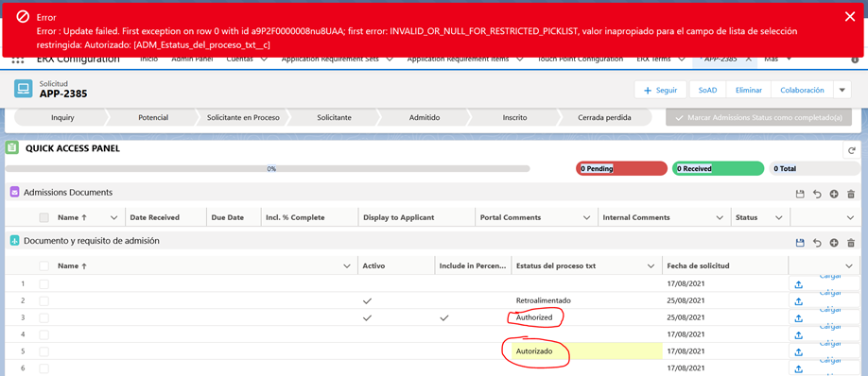
Task: Tick the checkbox for row 2
Action: 44,300
